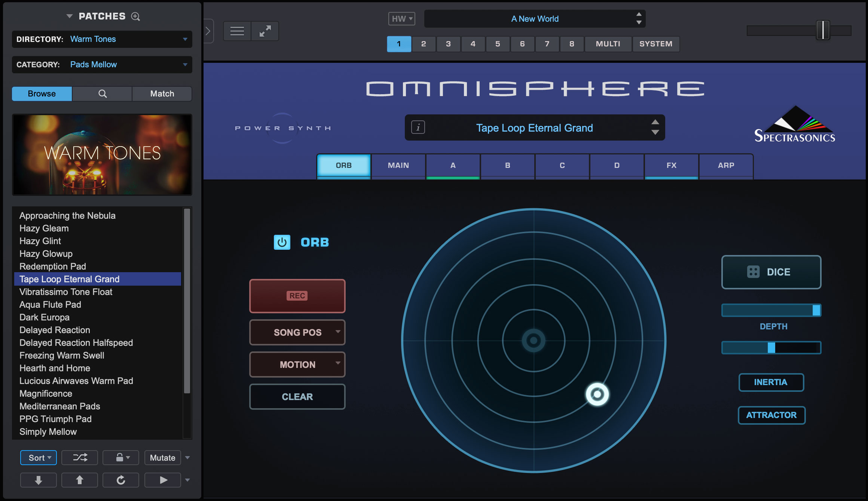Reload the current patch with the refresh icon
The width and height of the screenshot is (868, 501).
tap(120, 480)
